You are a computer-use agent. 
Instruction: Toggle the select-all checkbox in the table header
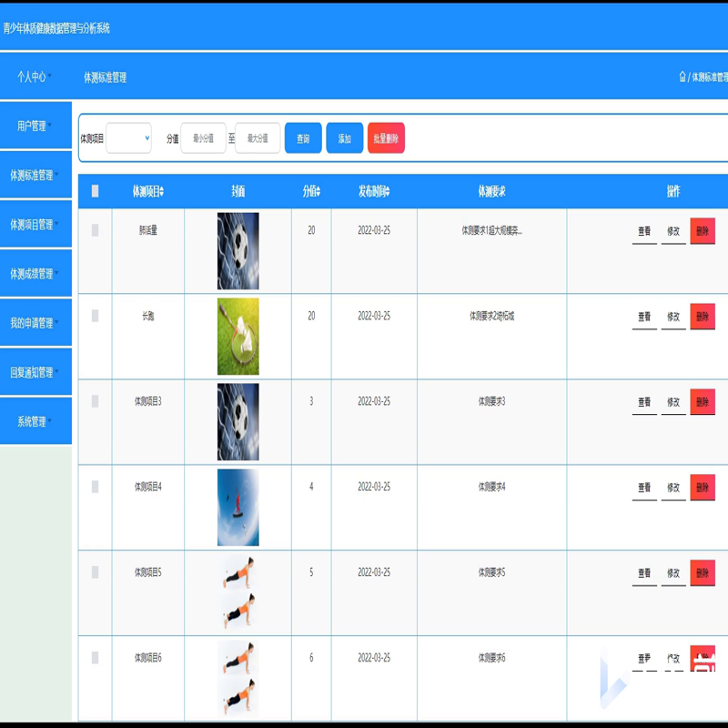point(96,191)
